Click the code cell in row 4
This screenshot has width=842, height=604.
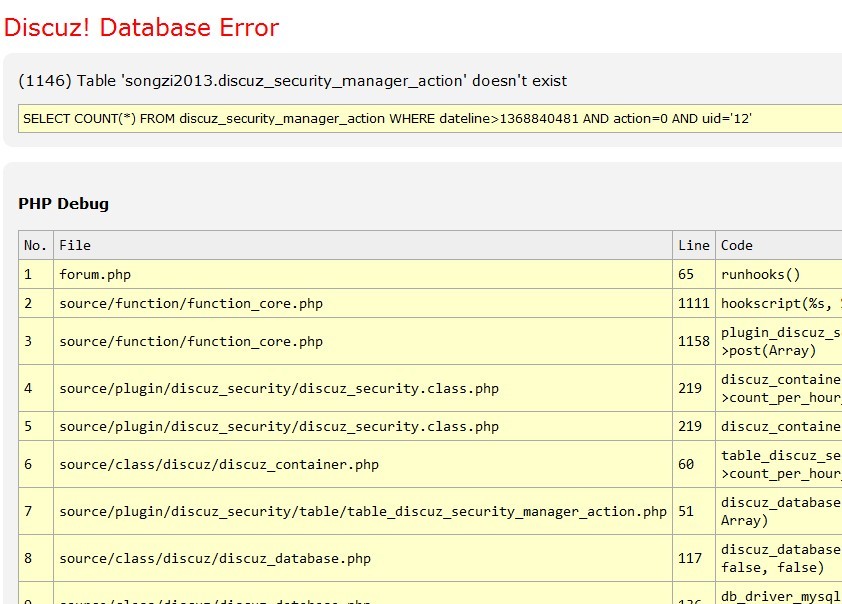779,388
